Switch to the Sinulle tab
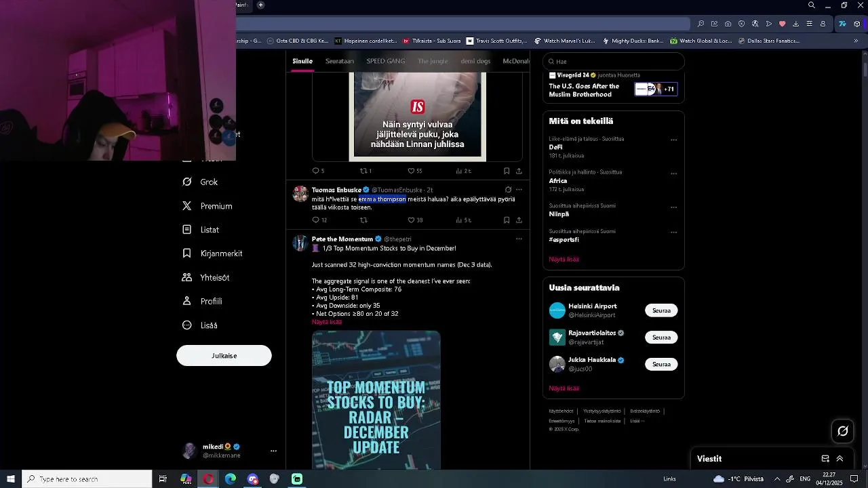The image size is (868, 488). (302, 61)
